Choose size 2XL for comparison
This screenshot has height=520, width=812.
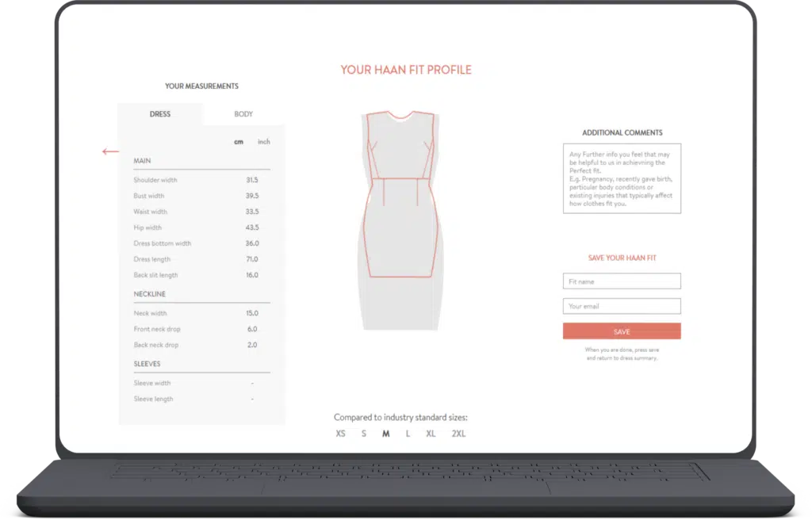click(x=458, y=434)
